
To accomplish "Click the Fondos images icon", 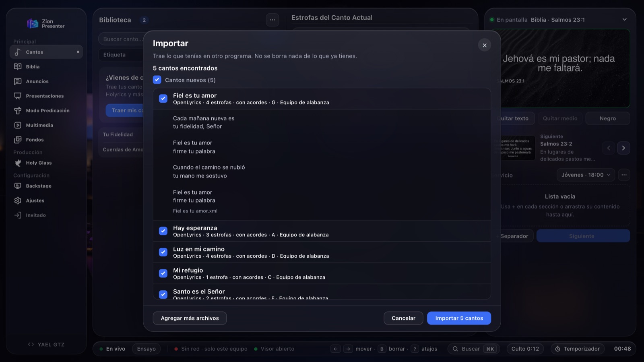I will click(18, 140).
